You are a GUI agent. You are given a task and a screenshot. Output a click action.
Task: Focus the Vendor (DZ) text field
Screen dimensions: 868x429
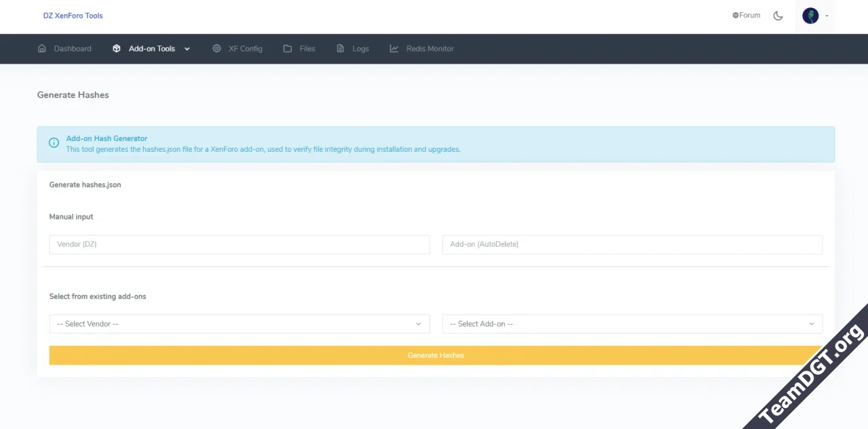[239, 245]
